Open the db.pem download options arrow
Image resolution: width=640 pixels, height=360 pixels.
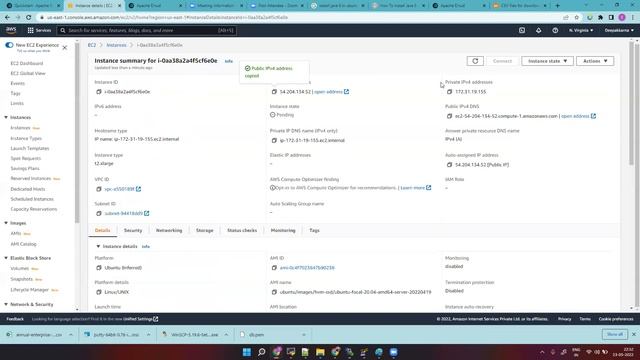tap(304, 335)
